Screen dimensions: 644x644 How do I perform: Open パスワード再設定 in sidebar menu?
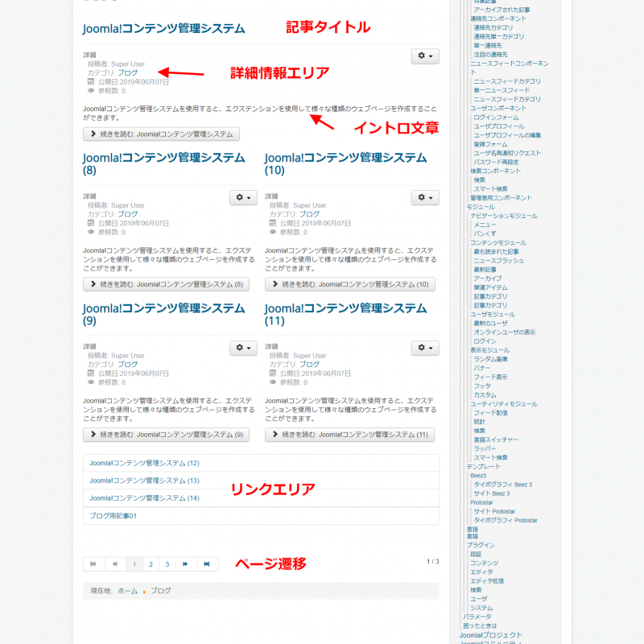(x=496, y=163)
